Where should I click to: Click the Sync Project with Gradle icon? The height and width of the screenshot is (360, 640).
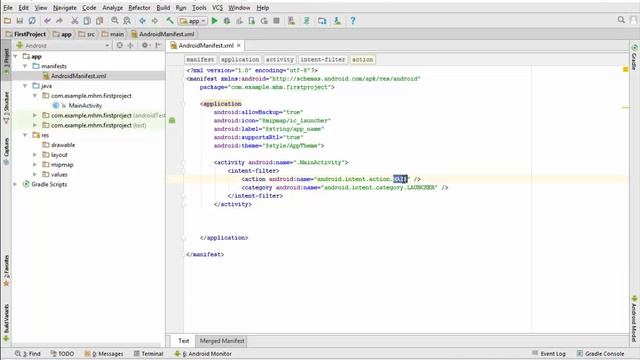(306, 20)
